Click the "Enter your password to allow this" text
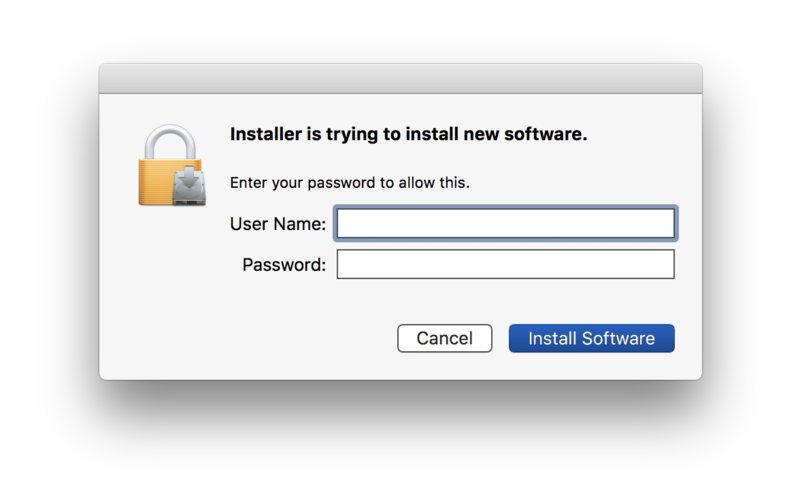Screen dimensions: 800x501 coord(349,183)
